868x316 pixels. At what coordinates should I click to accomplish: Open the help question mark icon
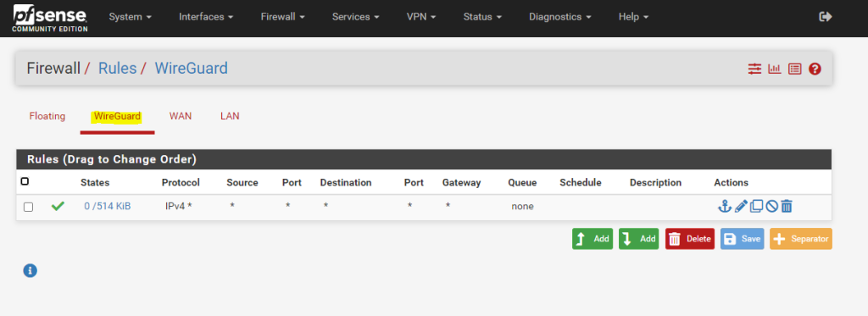point(815,69)
